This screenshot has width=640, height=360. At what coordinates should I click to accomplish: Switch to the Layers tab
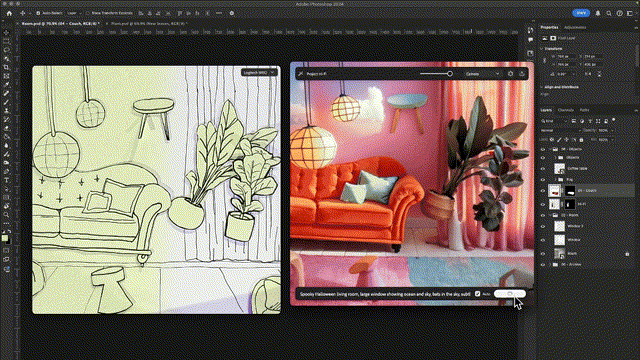tap(546, 110)
